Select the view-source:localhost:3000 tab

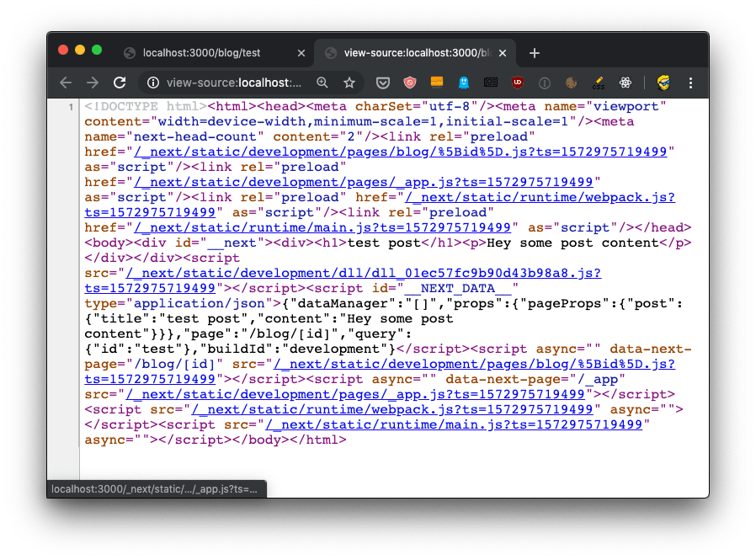point(406,53)
